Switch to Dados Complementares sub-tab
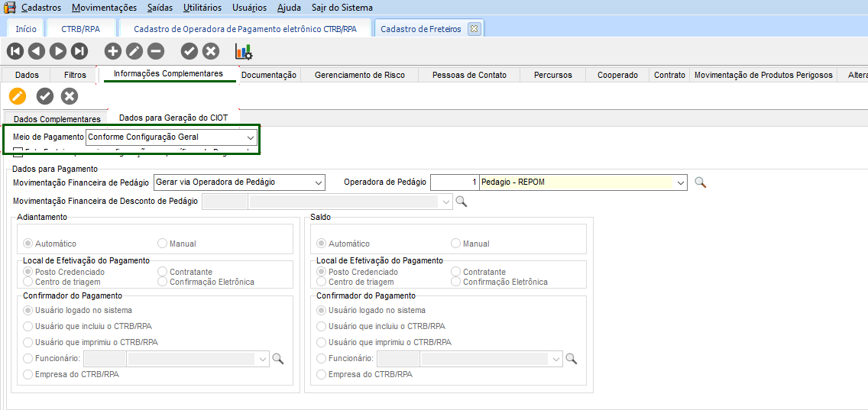Image resolution: width=868 pixels, height=410 pixels. pos(57,119)
